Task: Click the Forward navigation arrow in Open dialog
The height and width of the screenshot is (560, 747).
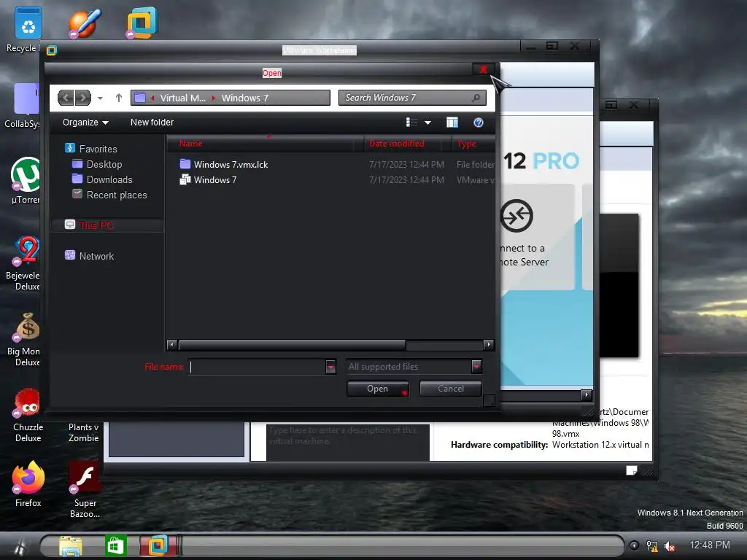Action: (83, 98)
